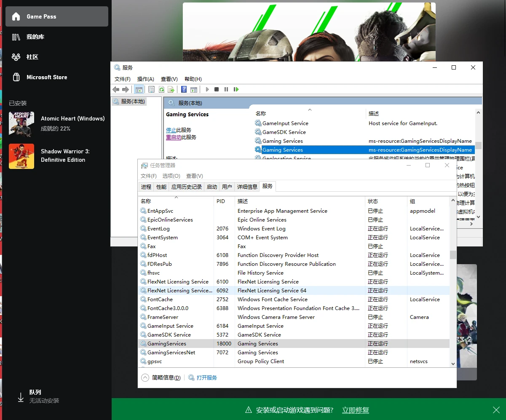The image size is (506, 420).
Task: Click Forward arrow in Services toolbar
Action: [x=125, y=89]
